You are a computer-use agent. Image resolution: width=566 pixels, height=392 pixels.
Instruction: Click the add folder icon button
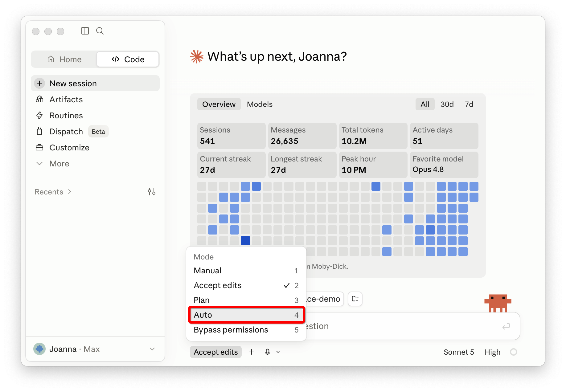pos(355,299)
